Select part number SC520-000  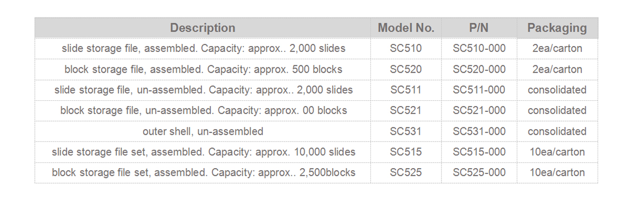click(479, 69)
